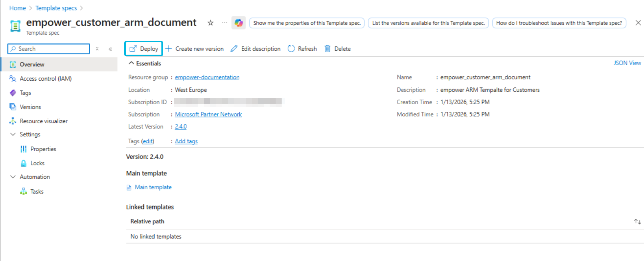This screenshot has width=644, height=261.
Task: Open the empower-documentation resource group link
Action: [x=207, y=77]
